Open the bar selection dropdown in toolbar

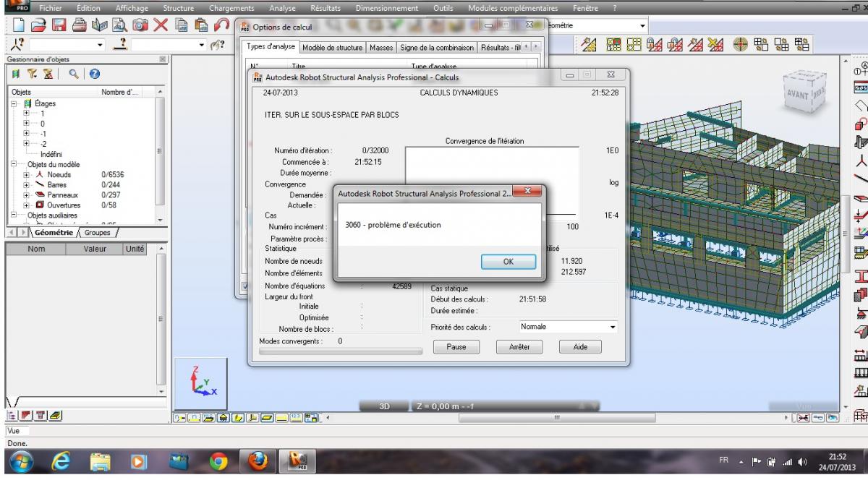click(x=202, y=45)
